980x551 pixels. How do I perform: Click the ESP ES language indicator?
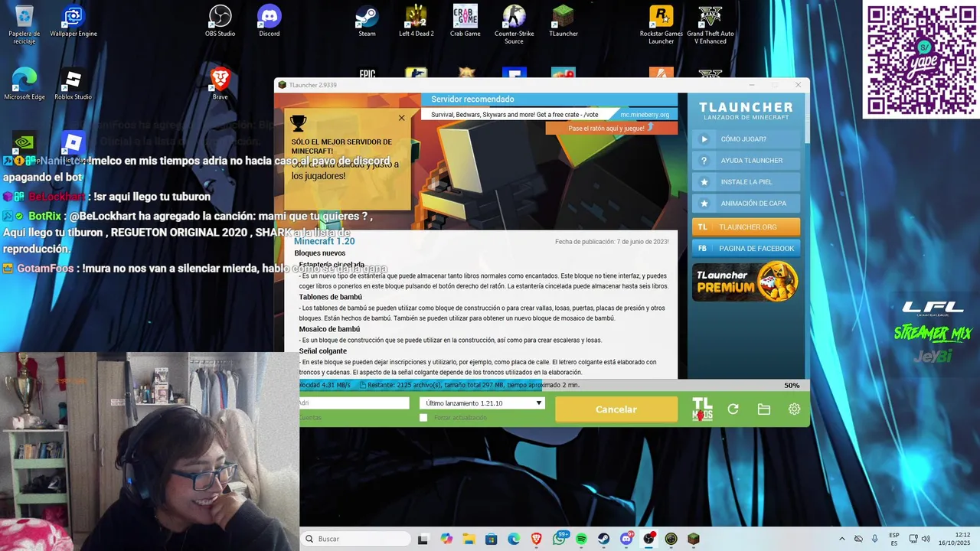[x=894, y=539]
